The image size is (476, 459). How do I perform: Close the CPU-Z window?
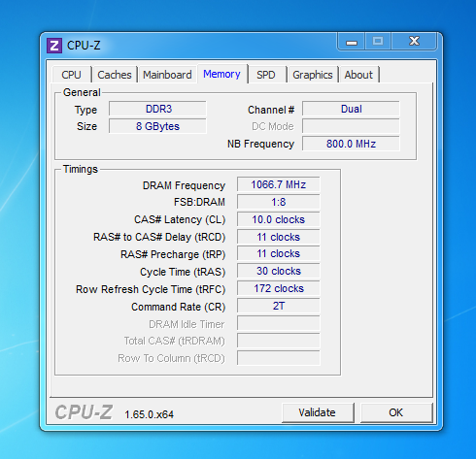coord(414,42)
